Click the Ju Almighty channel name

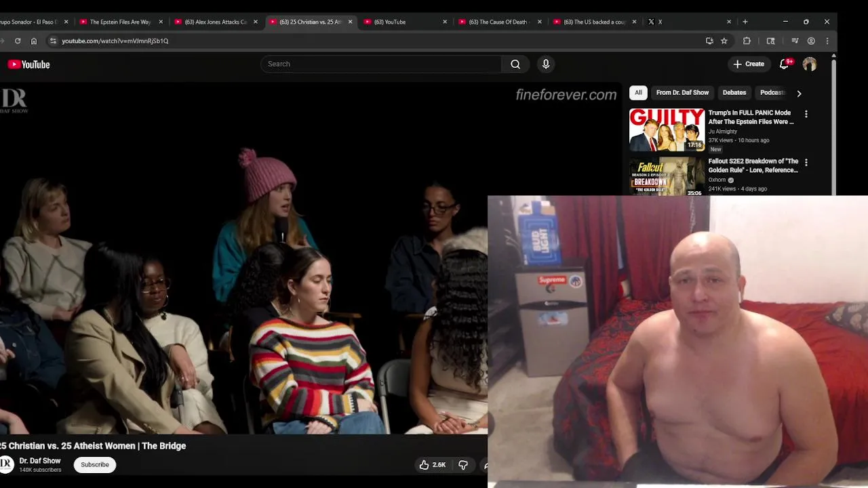pos(722,131)
